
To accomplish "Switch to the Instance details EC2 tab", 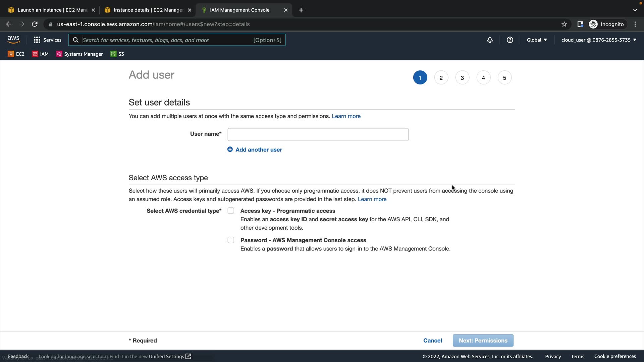I will [x=148, y=10].
